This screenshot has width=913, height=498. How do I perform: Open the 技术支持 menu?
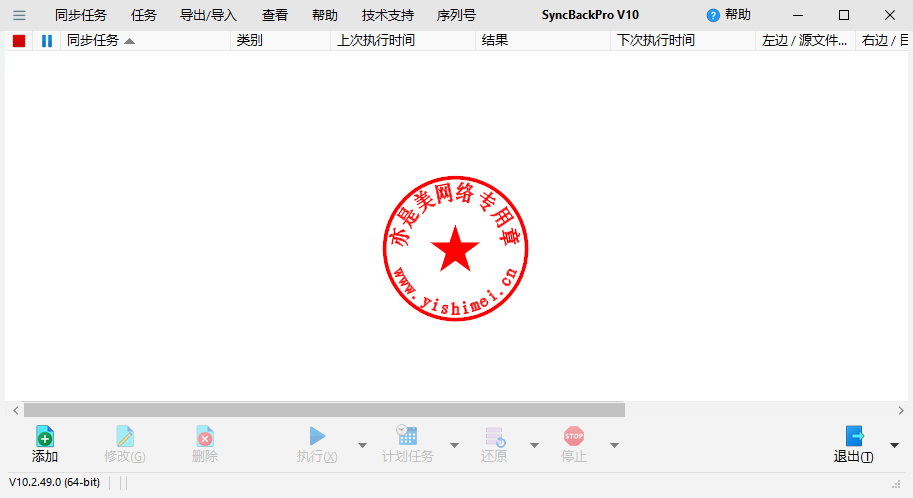pyautogui.click(x=388, y=15)
